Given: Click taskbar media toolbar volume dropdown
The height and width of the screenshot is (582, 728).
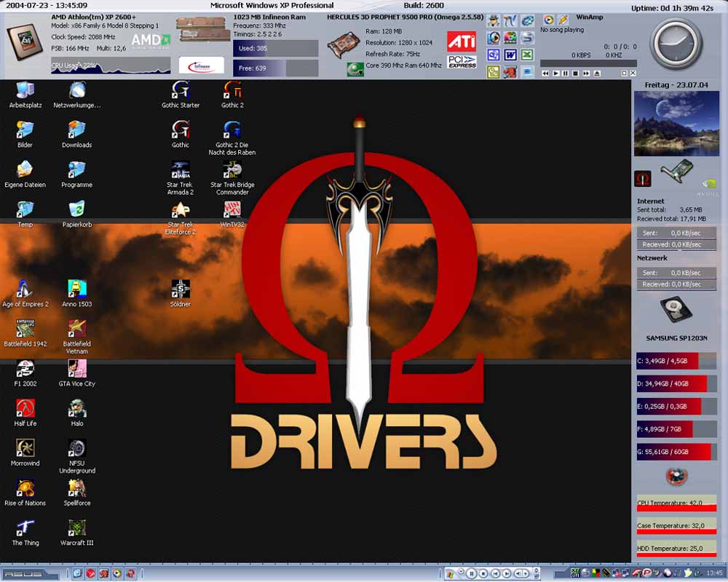Looking at the screenshot, I should click(527, 574).
